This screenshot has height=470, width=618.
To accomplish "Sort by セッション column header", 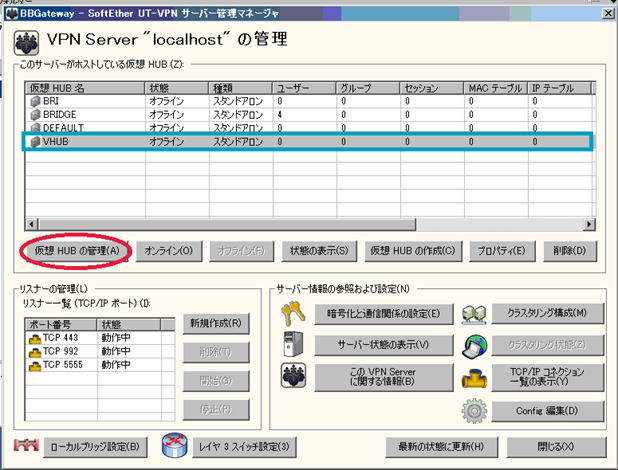I will 432,88.
